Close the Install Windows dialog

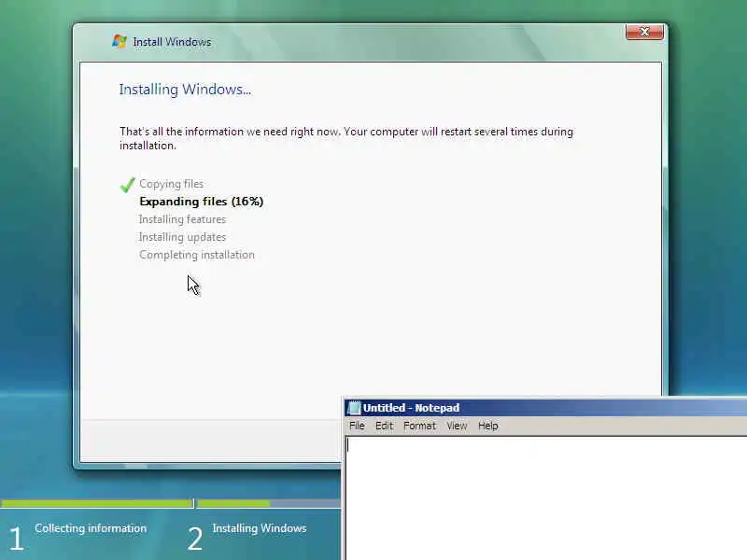[x=644, y=32]
